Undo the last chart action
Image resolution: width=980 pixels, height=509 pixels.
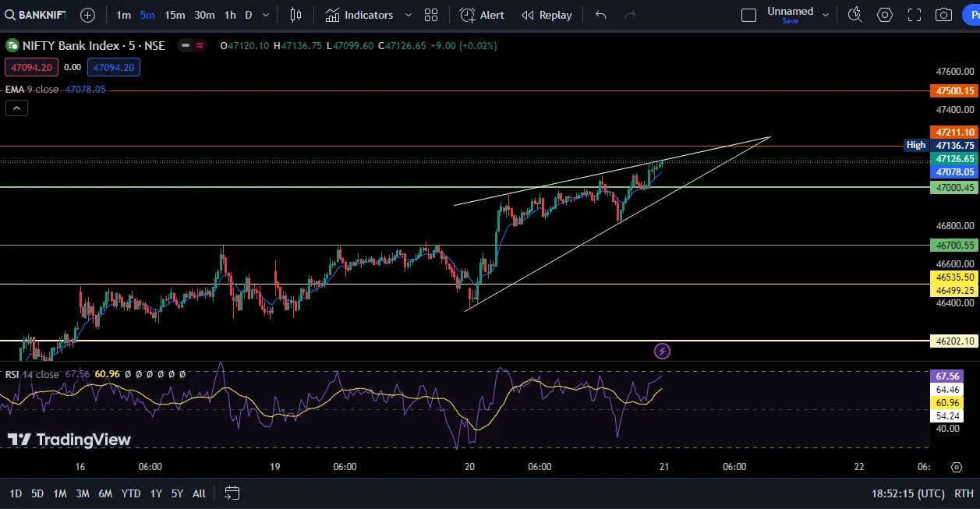pyautogui.click(x=600, y=15)
